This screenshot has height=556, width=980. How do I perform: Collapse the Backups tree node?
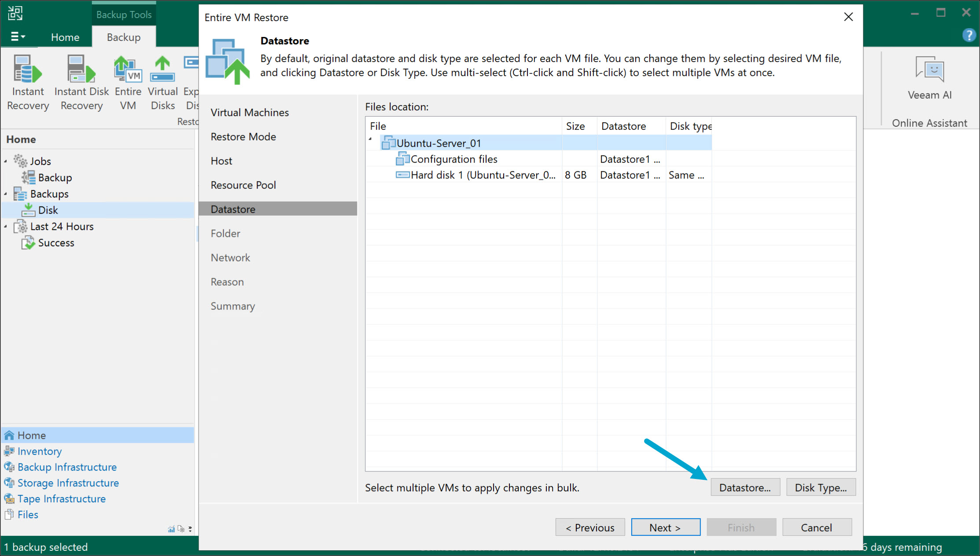click(6, 194)
